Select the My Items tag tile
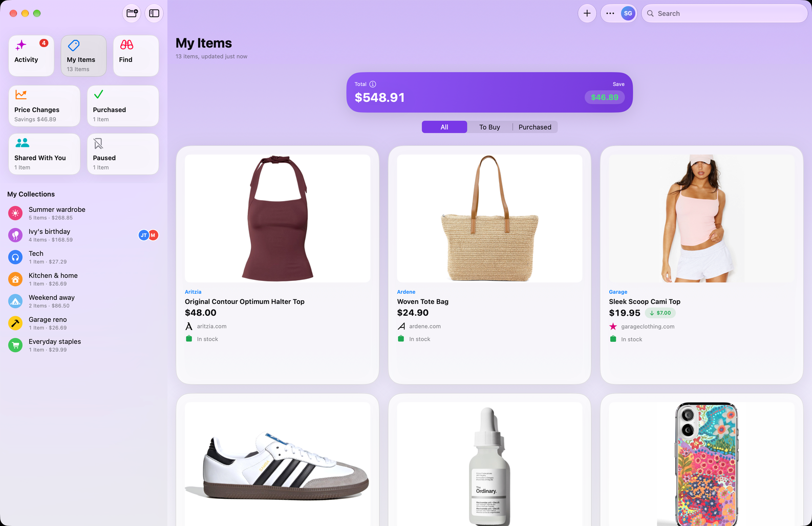Viewport: 812px width, 526px height. click(x=83, y=56)
